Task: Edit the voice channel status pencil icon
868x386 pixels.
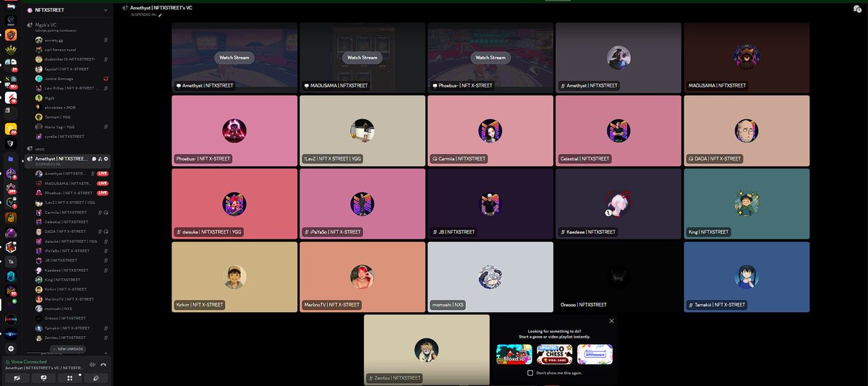Action: [160, 14]
